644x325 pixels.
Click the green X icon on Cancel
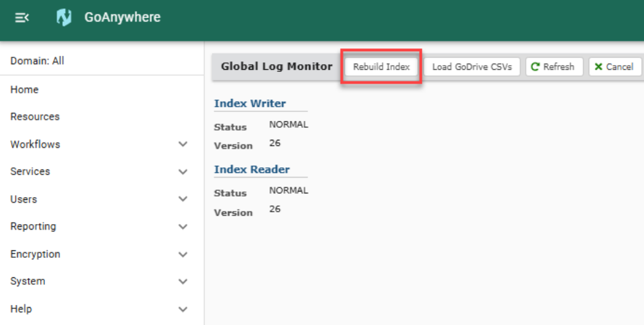598,66
